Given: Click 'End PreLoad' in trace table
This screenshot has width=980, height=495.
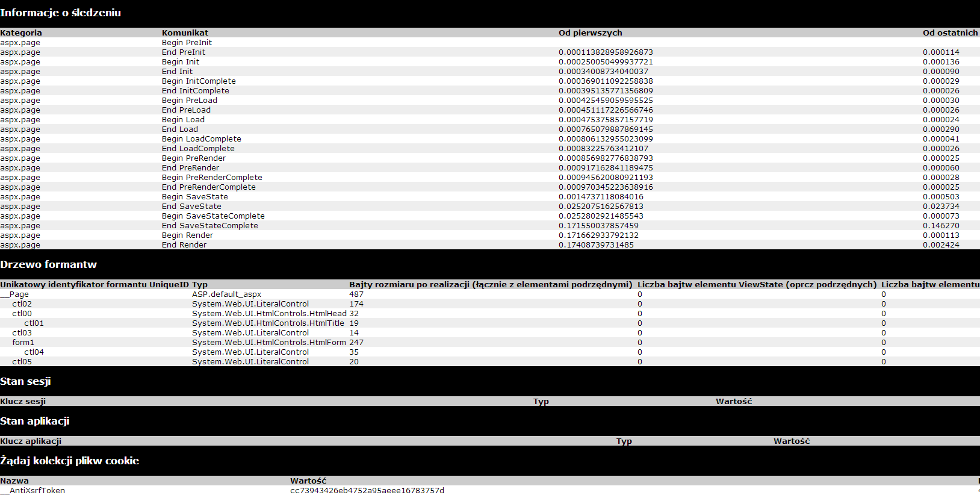Looking at the screenshot, I should [186, 110].
